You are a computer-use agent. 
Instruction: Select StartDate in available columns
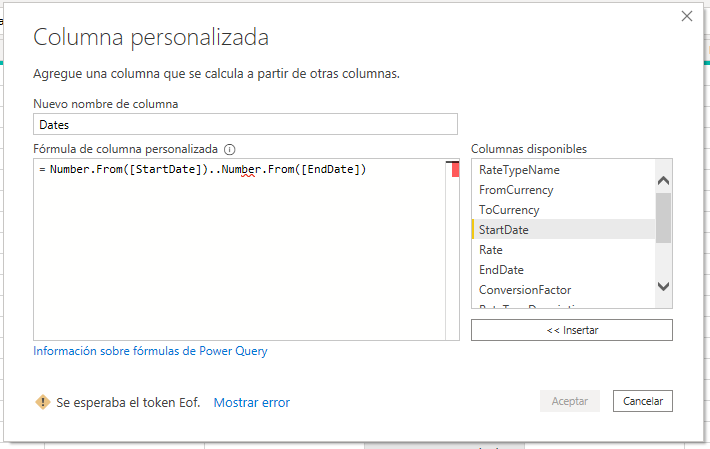563,229
